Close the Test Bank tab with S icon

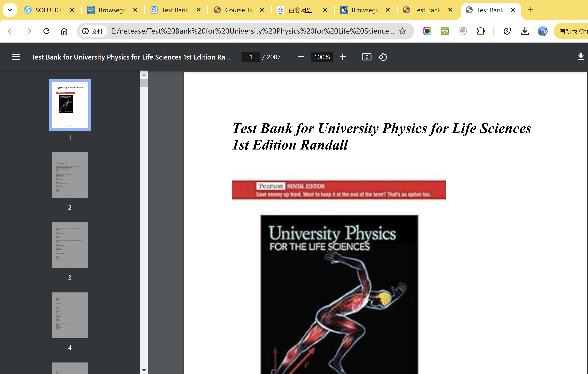coord(199,10)
